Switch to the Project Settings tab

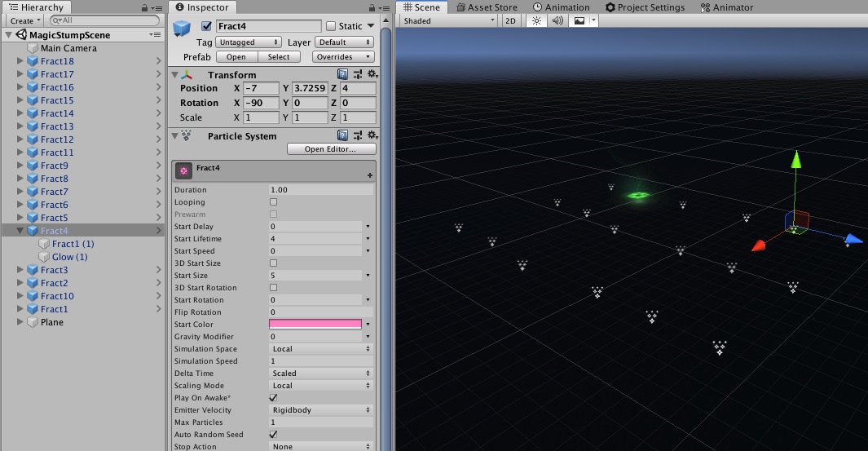645,7
